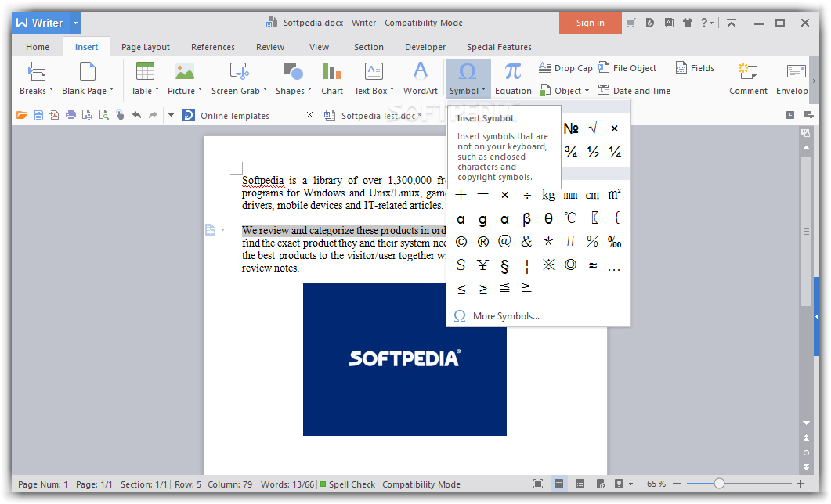Switch to the Page Layout tab
The image size is (831, 504).
pyautogui.click(x=145, y=47)
